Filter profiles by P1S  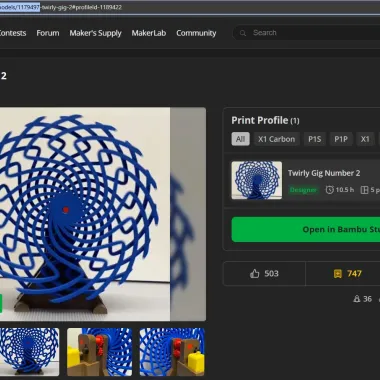point(315,139)
